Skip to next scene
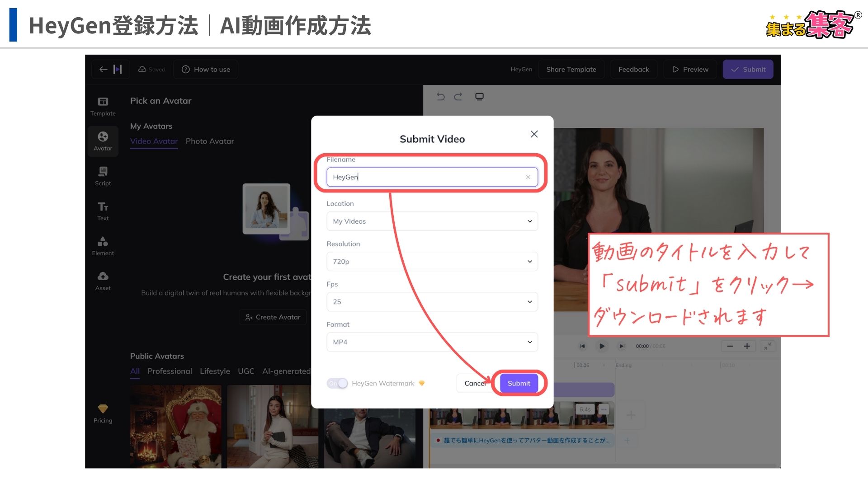The image size is (868, 488). (x=622, y=346)
